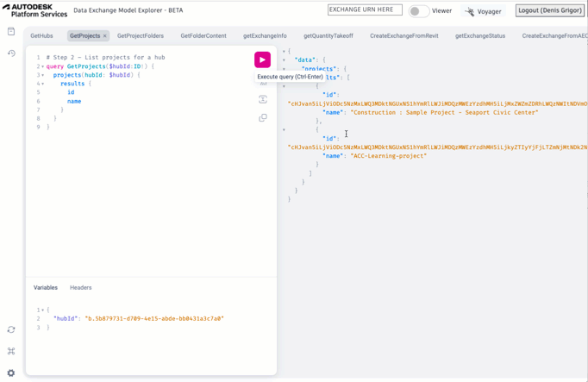Click the "Data Exchange Model Explorer - BETA" title
588x382 pixels.
128,10
